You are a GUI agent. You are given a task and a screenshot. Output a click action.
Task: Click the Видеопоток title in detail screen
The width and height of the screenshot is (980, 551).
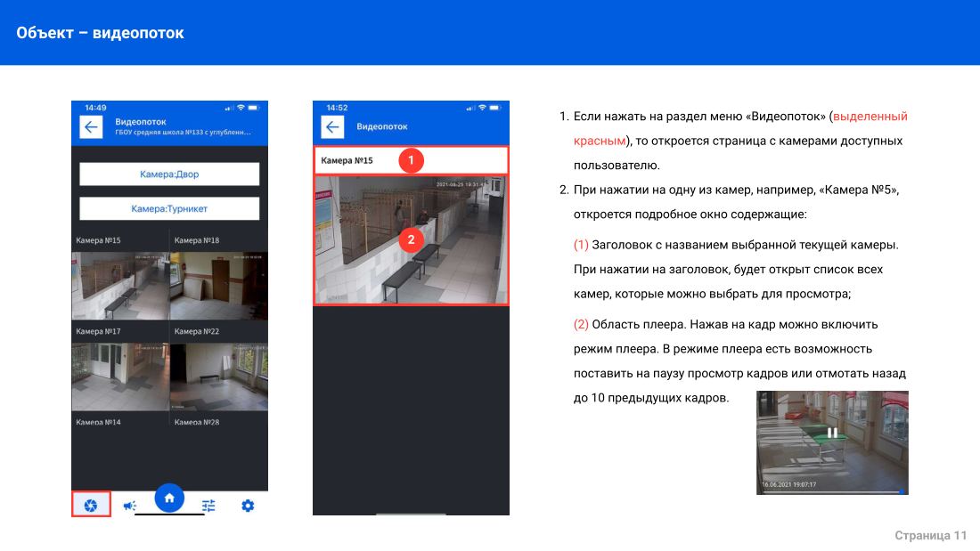pyautogui.click(x=382, y=126)
